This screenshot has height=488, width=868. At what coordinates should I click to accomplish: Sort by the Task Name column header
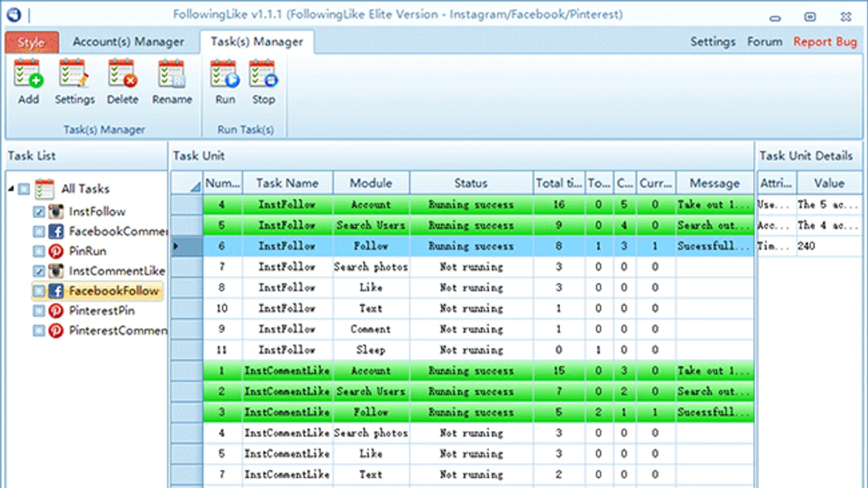288,183
